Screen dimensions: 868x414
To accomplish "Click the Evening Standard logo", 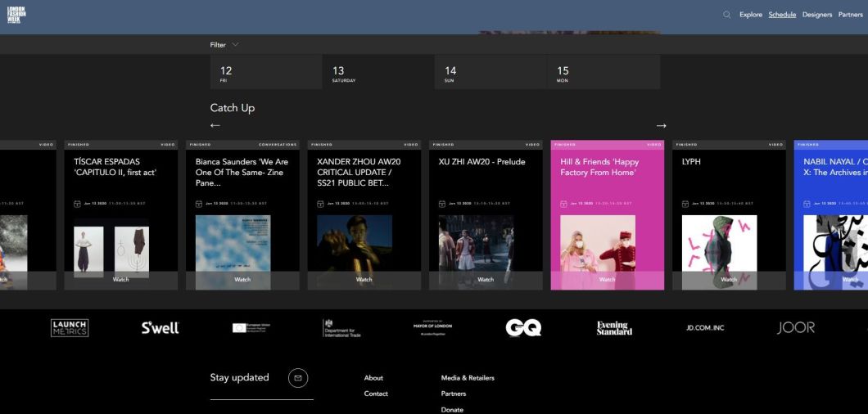I will click(x=614, y=328).
